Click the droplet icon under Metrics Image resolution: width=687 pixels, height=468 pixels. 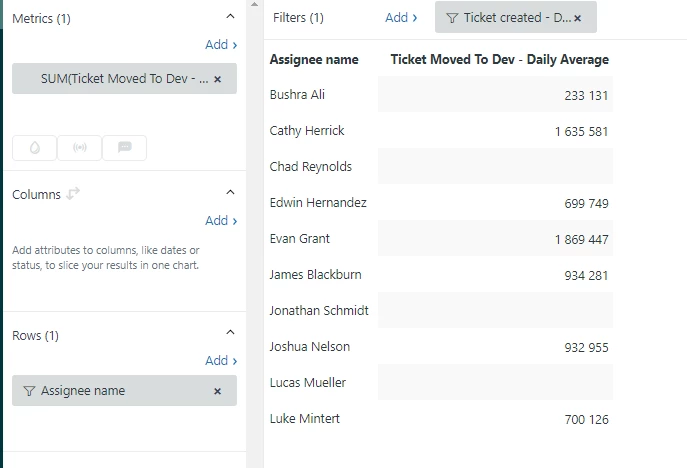coord(35,148)
